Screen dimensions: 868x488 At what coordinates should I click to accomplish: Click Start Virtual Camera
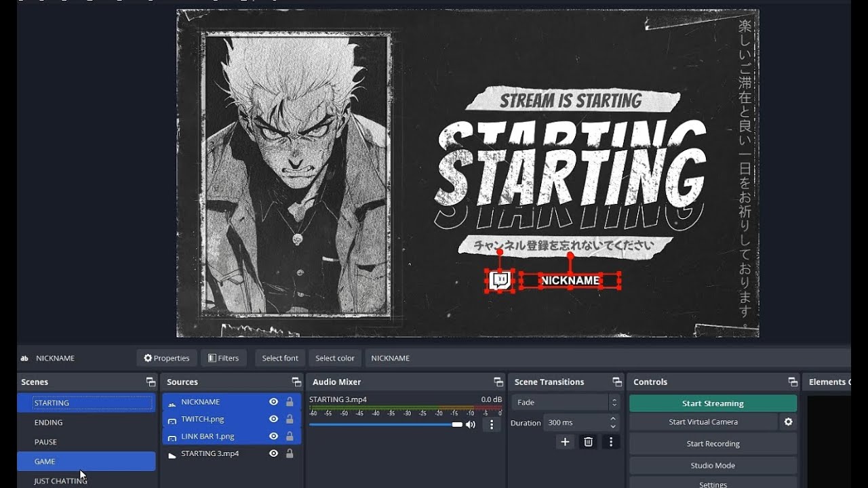pos(703,422)
